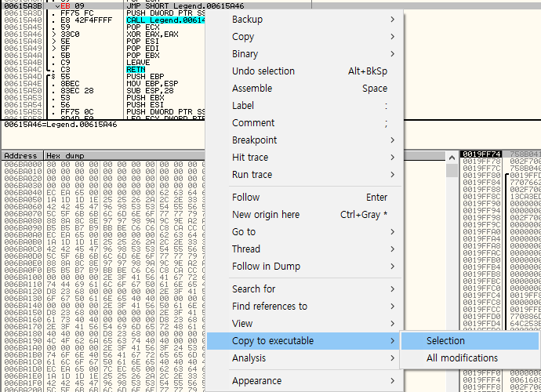Open the Search for submenu
Image resolution: width=541 pixels, height=392 pixels.
click(x=304, y=289)
